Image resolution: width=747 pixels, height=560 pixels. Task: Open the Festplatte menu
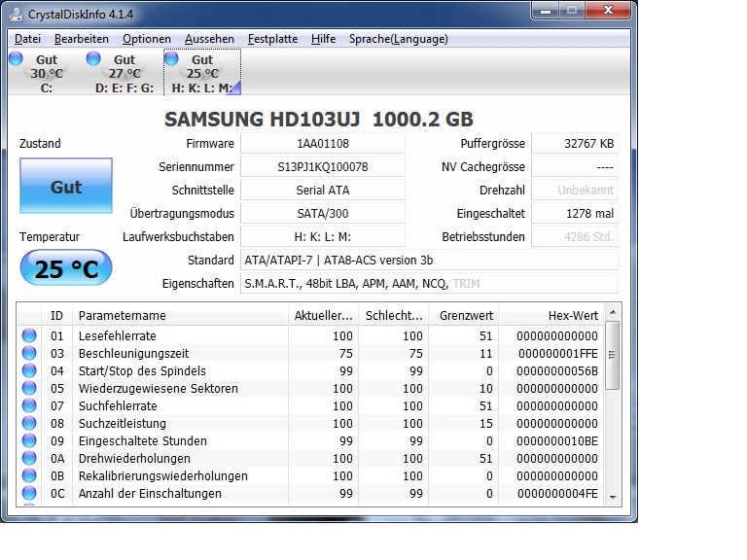(272, 39)
